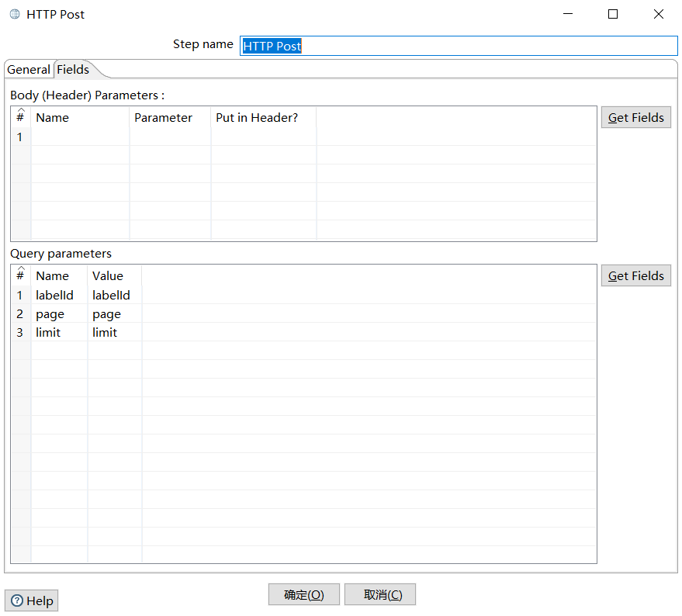Select limit in the query Value column
This screenshot has height=616, width=682.
tap(115, 332)
